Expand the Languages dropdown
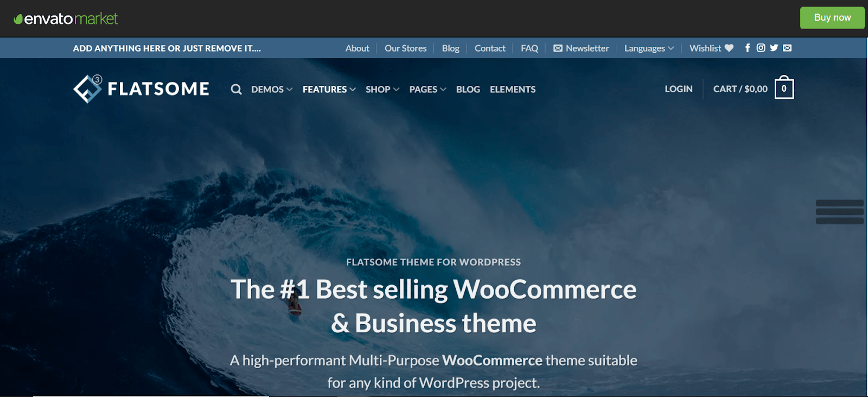 coord(649,48)
